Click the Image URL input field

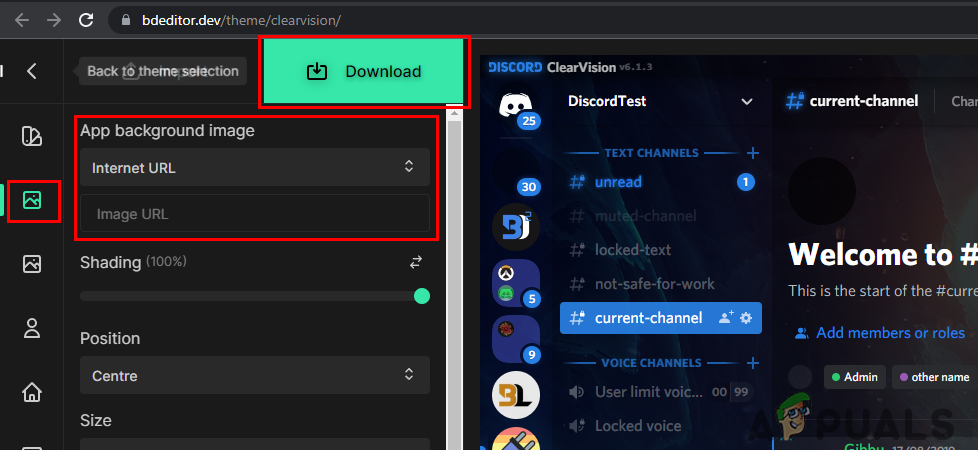point(254,213)
